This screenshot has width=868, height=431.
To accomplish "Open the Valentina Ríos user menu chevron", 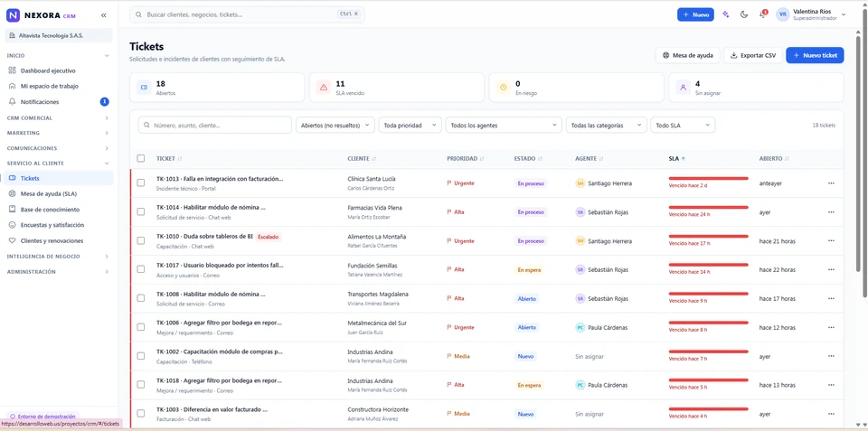I will (844, 15).
